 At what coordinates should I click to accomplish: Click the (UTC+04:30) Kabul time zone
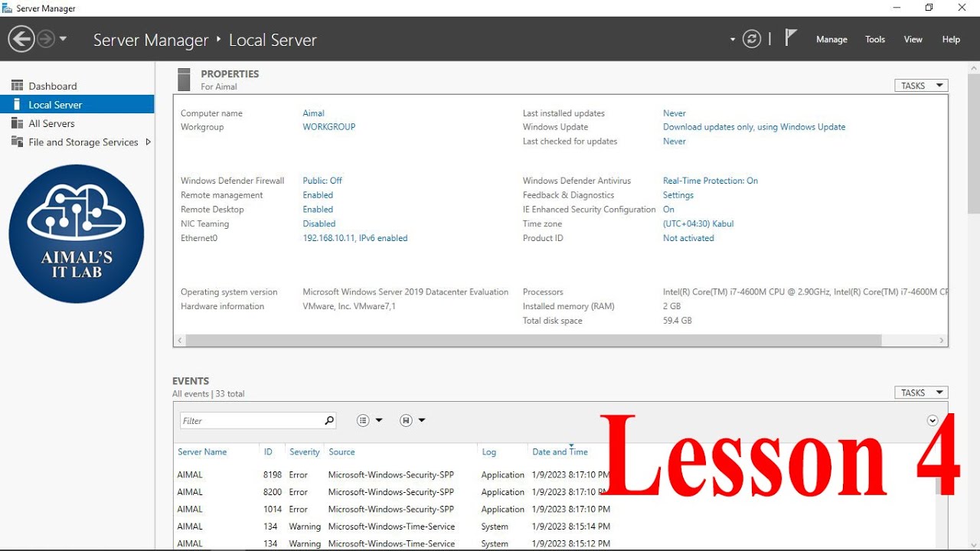[x=698, y=224]
